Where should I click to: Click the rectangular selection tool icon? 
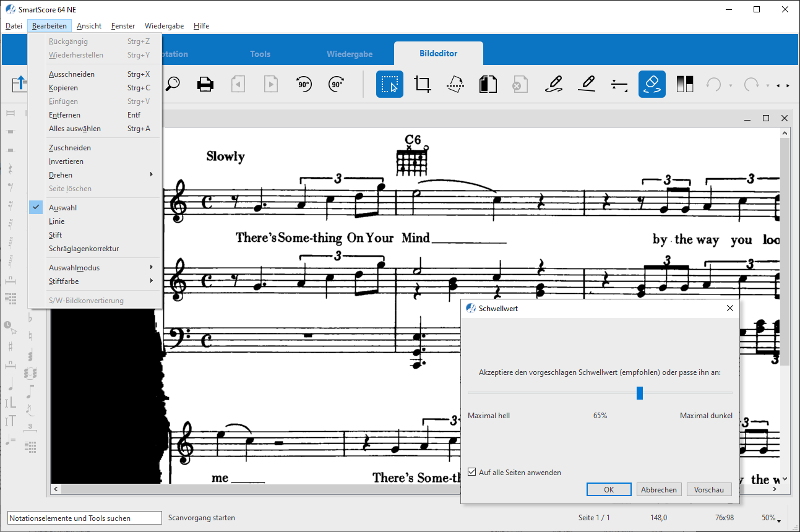pyautogui.click(x=390, y=84)
